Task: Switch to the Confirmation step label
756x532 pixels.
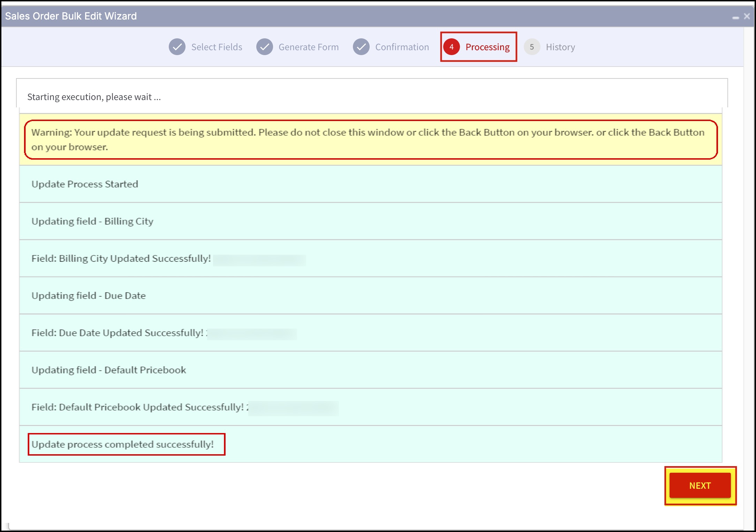Action: (x=402, y=47)
